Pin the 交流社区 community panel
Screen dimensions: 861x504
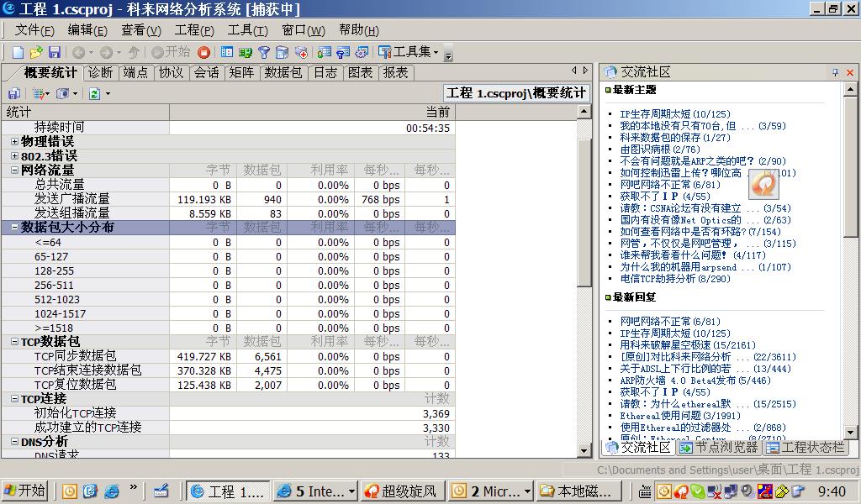coord(835,73)
